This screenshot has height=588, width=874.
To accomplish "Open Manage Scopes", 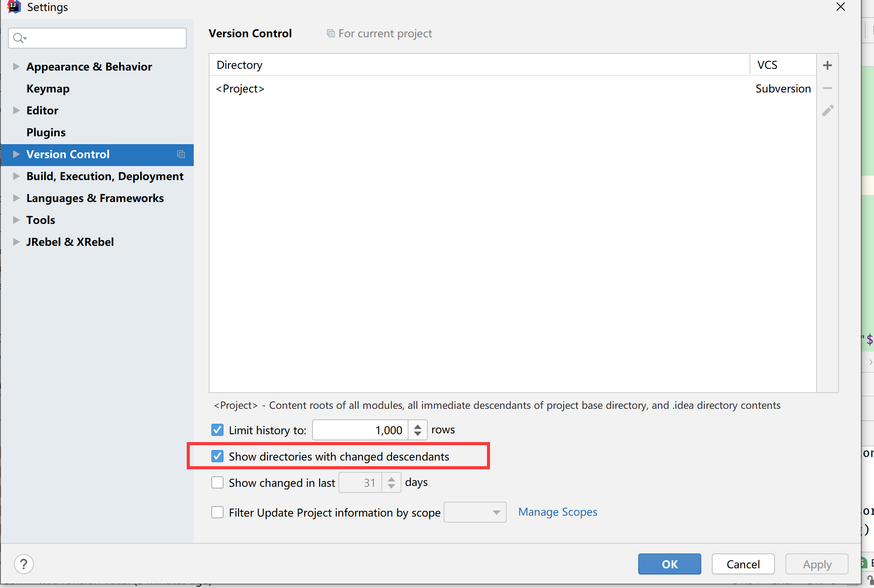I will (x=558, y=512).
